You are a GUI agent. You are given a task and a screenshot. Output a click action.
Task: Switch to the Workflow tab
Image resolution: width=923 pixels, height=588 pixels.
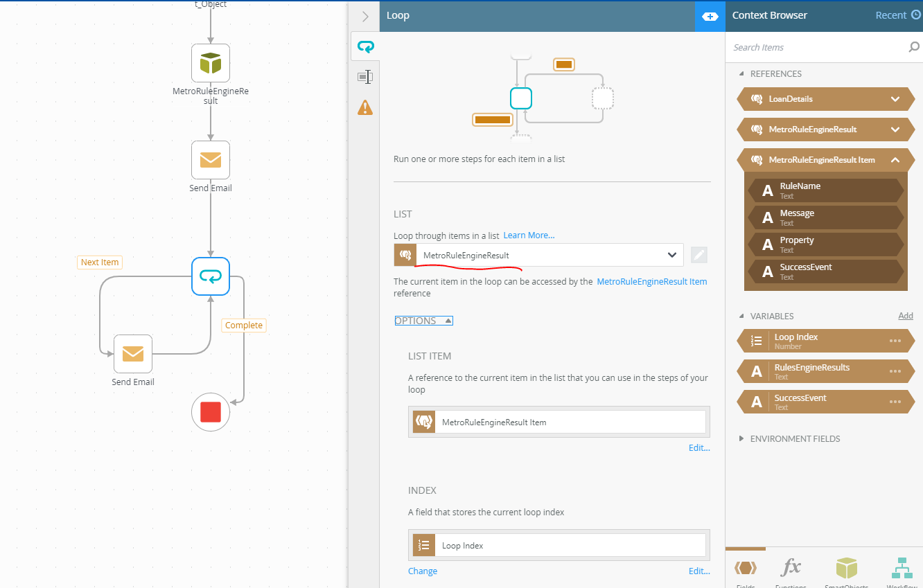point(902,569)
